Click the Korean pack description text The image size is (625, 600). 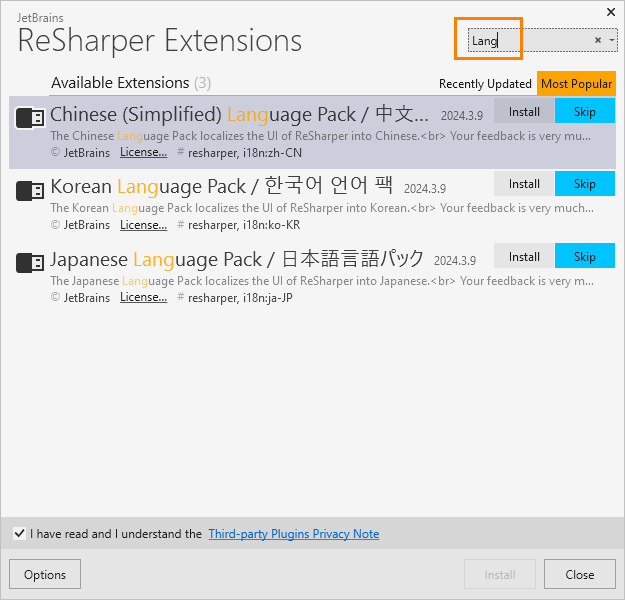[x=322, y=208]
